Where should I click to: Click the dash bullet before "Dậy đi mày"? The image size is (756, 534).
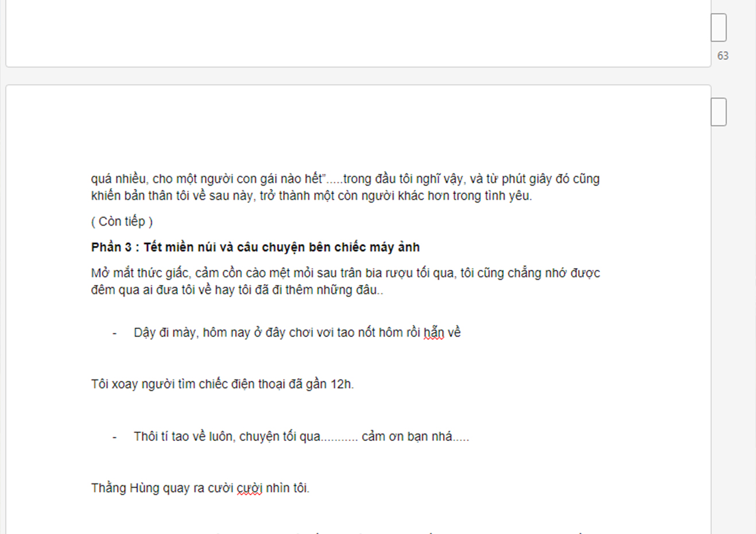point(115,333)
